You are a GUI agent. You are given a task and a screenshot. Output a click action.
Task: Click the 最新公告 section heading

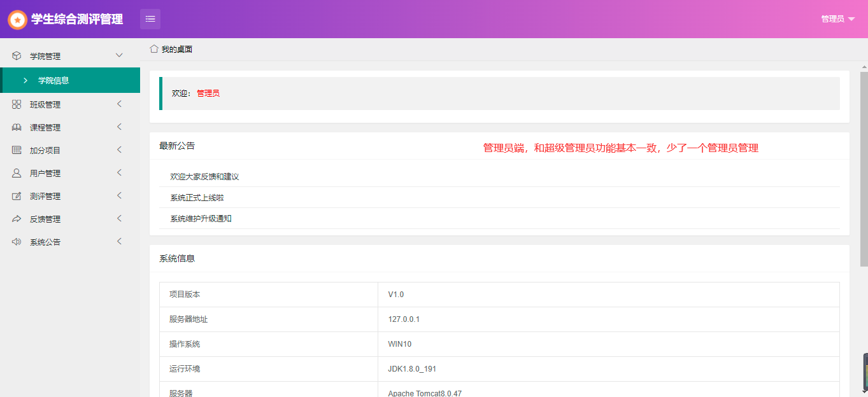[x=177, y=146]
